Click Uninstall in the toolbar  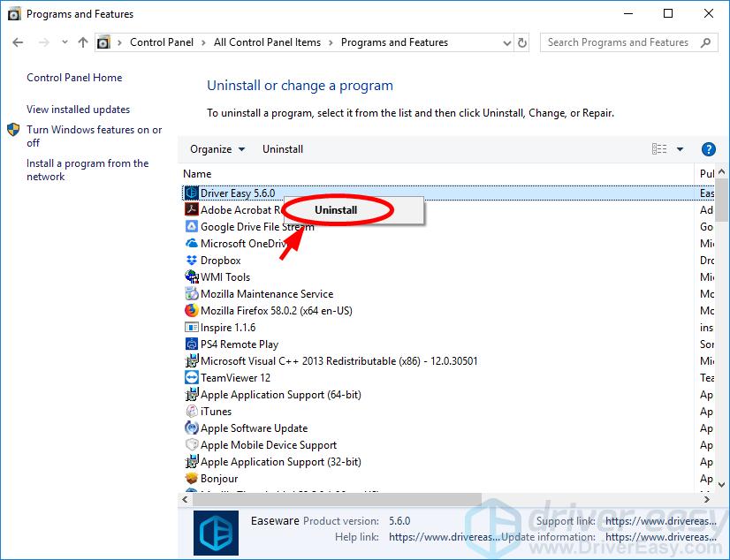click(x=283, y=149)
